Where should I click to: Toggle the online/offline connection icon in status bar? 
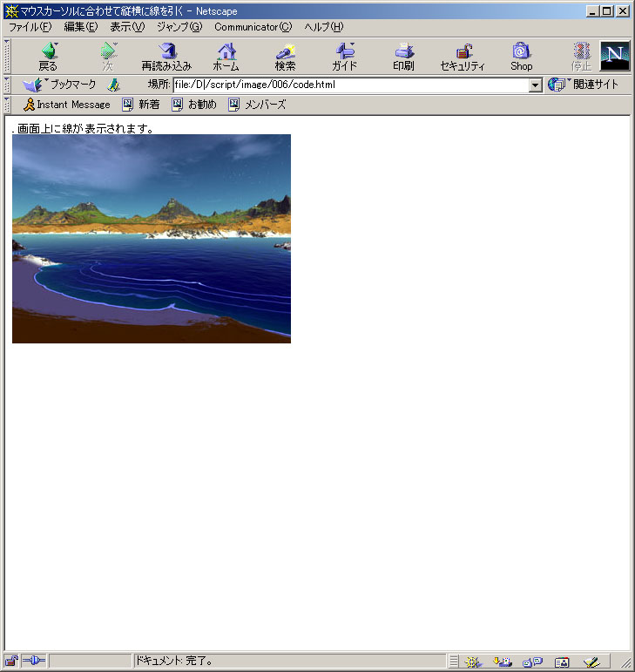[x=33, y=662]
